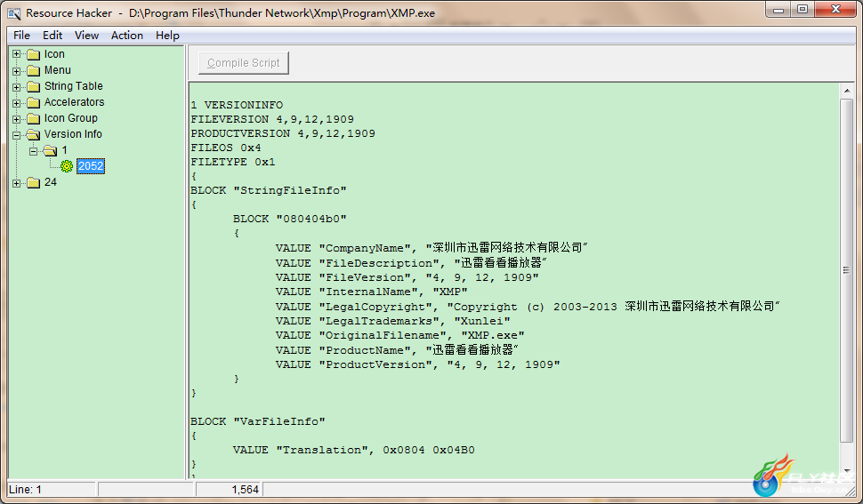Viewport: 863px width, 504px height.
Task: Click the BLOCK "StringFileInfo" line
Action: click(x=269, y=191)
